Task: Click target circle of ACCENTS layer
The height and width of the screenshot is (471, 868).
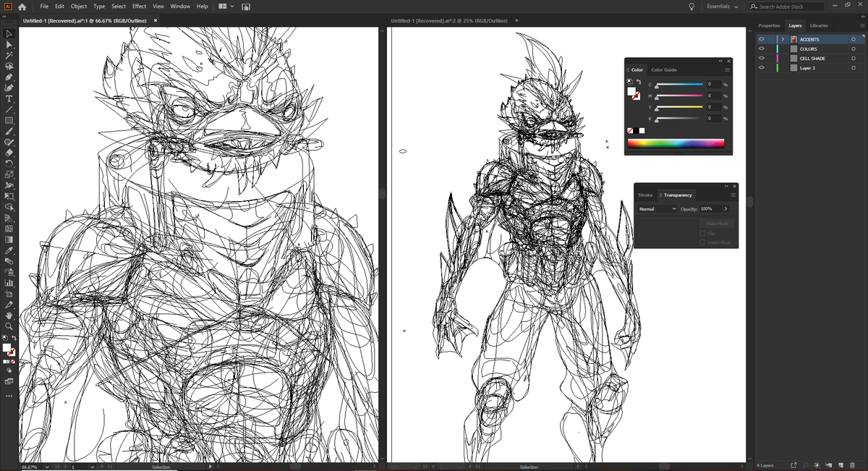Action: (854, 39)
